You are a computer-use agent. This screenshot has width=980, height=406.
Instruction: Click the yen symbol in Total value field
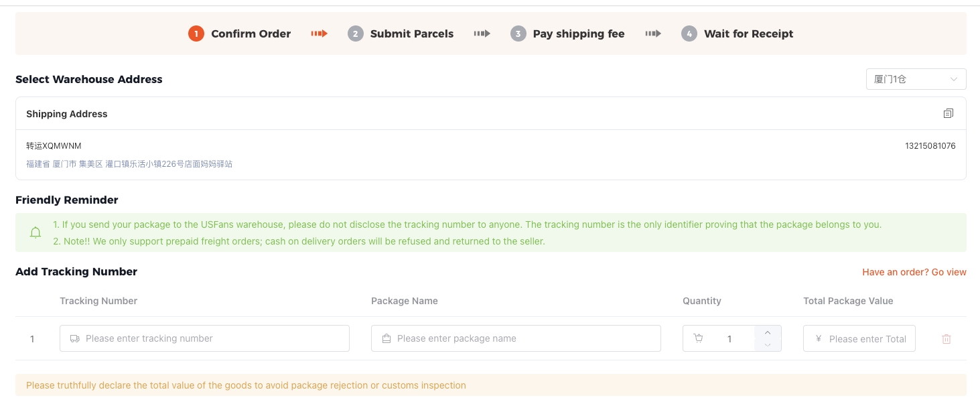(818, 338)
